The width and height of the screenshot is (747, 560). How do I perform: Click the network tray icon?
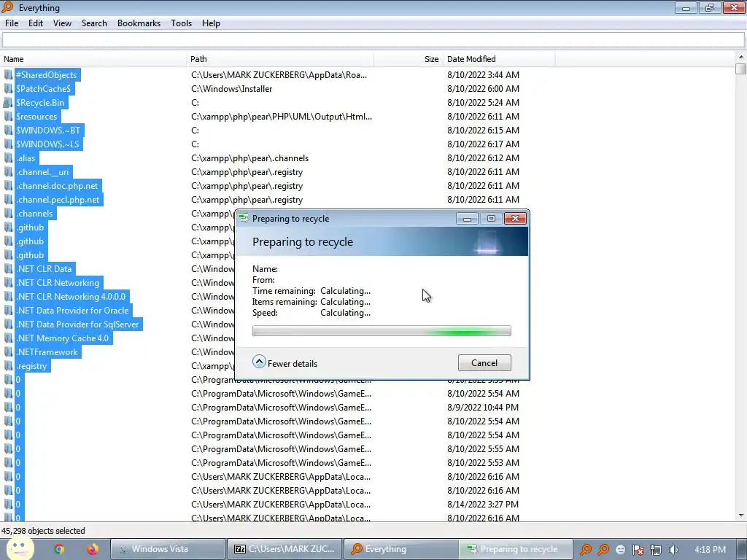click(656, 550)
